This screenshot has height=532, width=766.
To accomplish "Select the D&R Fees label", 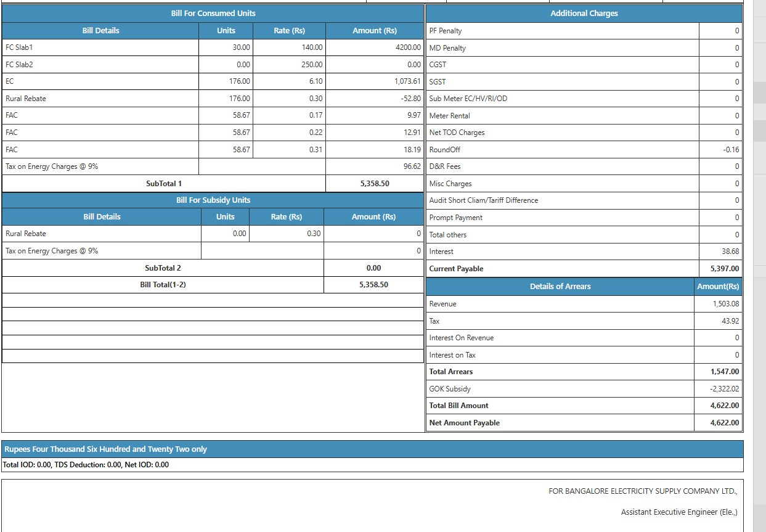I will click(445, 166).
